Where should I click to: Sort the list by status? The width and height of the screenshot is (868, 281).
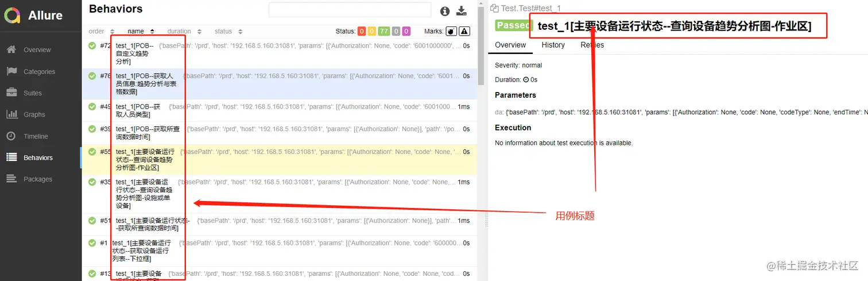click(228, 32)
